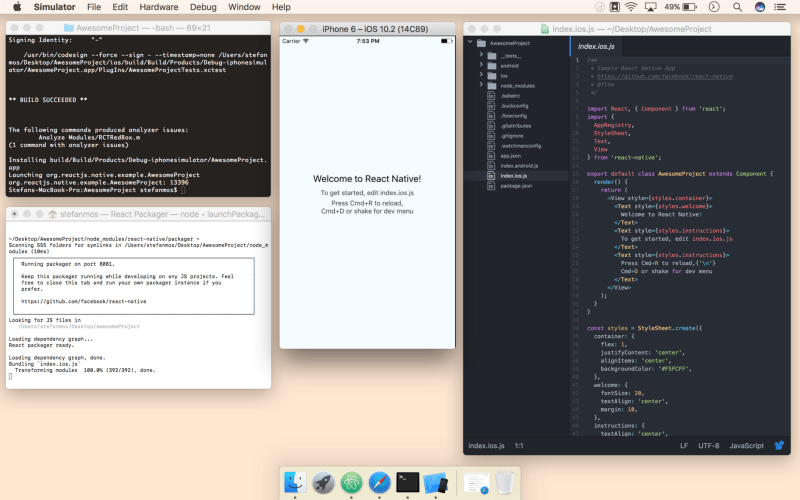Click the Welcome to React Native heading
This screenshot has width=800, height=500.
367,179
